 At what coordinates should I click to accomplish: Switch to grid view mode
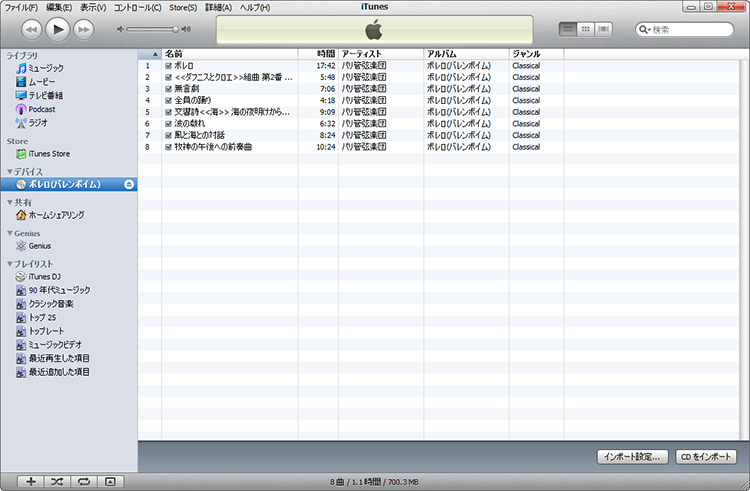coord(585,29)
